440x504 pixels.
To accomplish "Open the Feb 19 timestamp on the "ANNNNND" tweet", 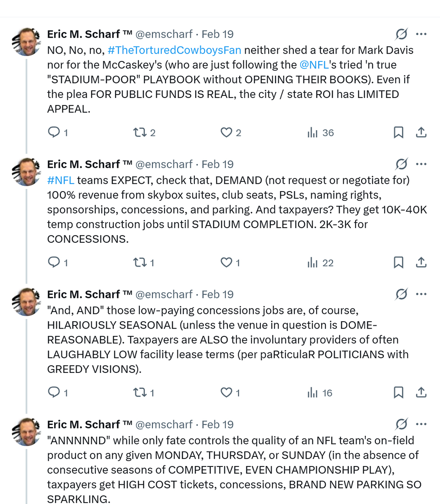I will point(218,425).
